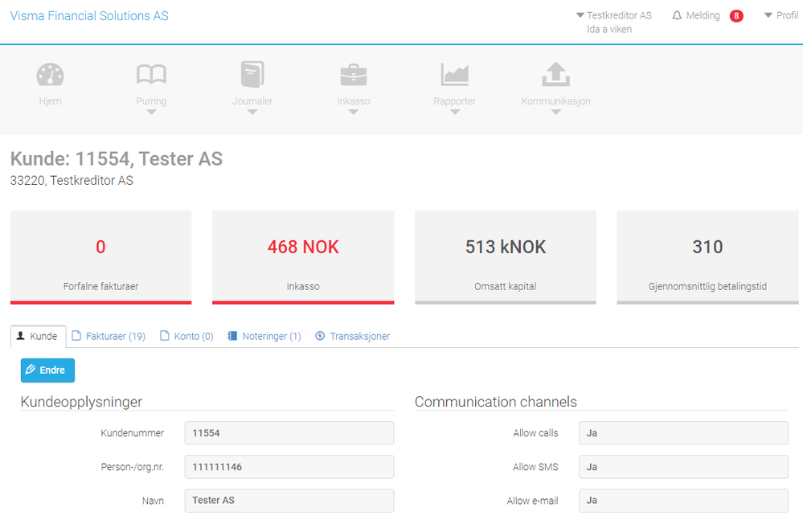The width and height of the screenshot is (803, 532).
Task: Click the Visma Financial Solutions AS link
Action: coord(89,16)
